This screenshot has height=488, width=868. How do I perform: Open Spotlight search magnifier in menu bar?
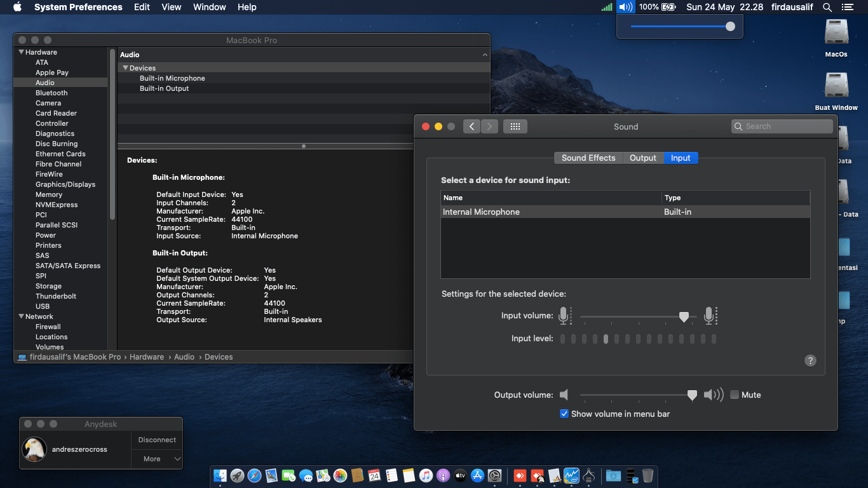[827, 7]
